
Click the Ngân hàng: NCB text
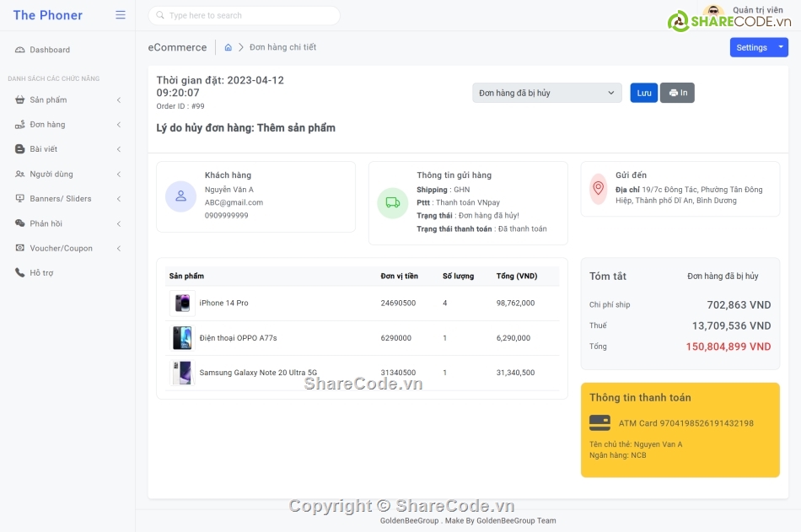point(617,455)
